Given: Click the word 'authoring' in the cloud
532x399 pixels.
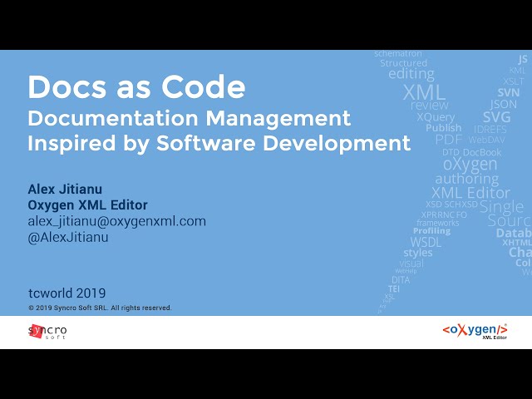Looking at the screenshot, I should point(467,179).
